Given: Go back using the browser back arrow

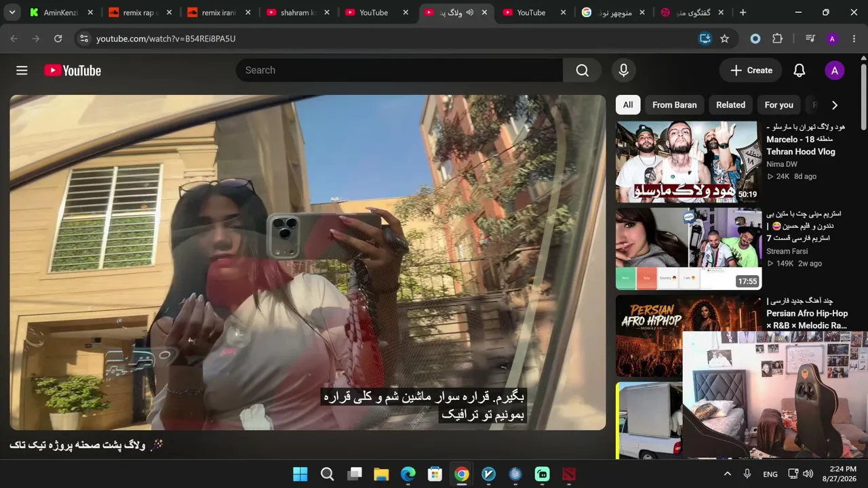Looking at the screenshot, I should (x=14, y=39).
